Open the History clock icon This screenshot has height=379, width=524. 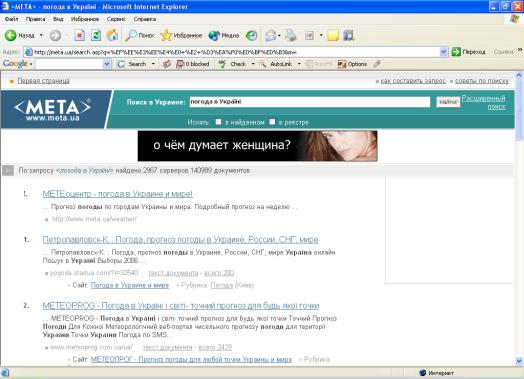[x=251, y=35]
